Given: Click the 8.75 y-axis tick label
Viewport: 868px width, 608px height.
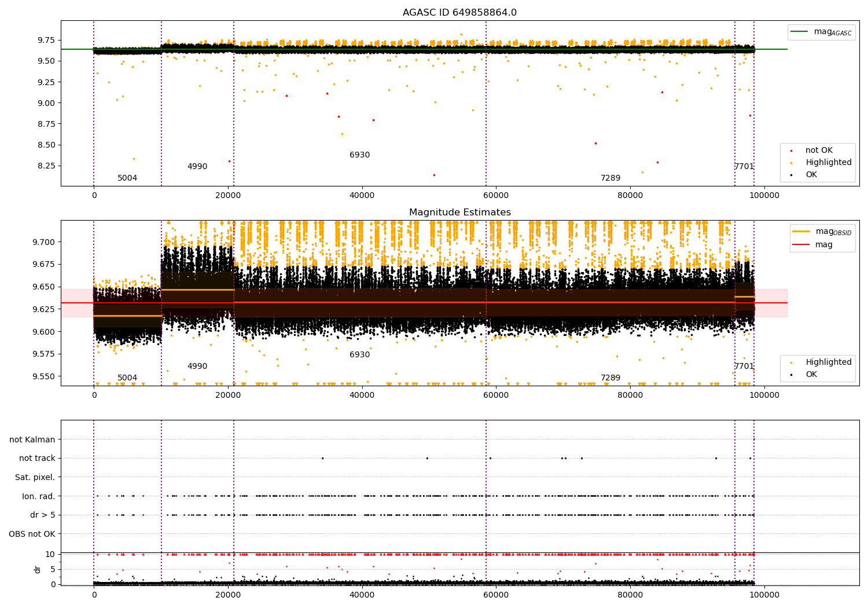Looking at the screenshot, I should coord(46,124).
